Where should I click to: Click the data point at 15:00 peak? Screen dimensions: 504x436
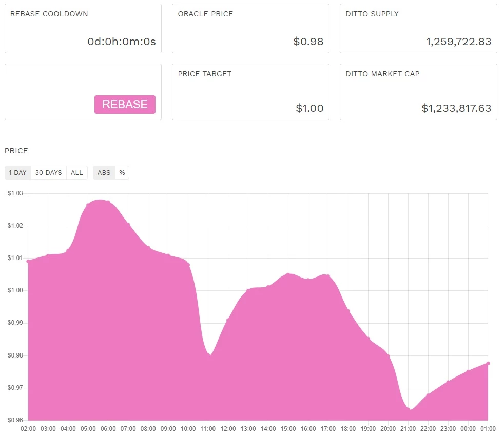point(288,274)
